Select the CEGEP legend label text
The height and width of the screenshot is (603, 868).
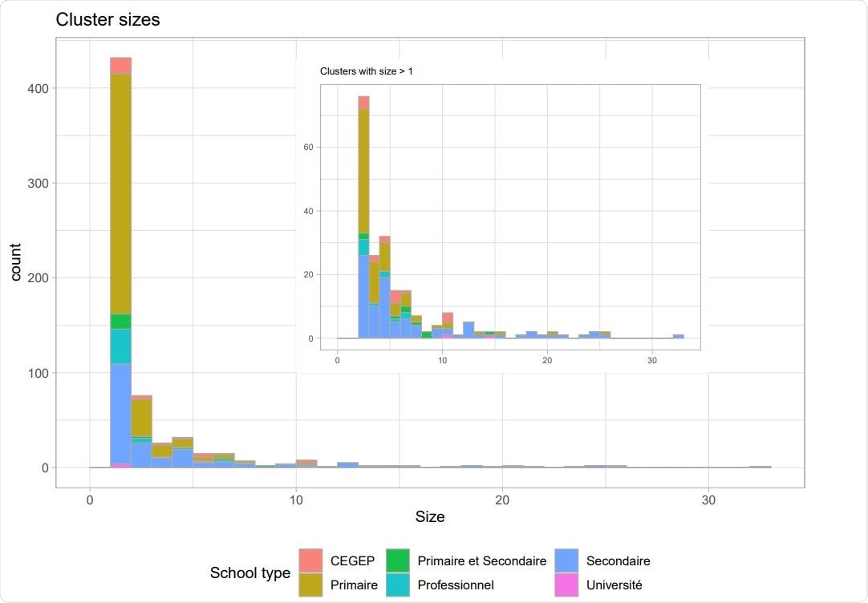pos(353,561)
